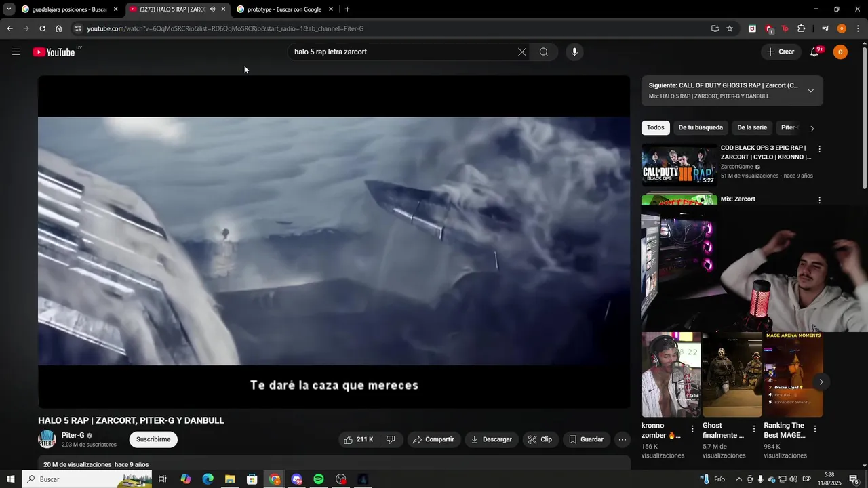Open more actions ellipsis under the video
Viewport: 868px width, 488px height.
click(623, 440)
